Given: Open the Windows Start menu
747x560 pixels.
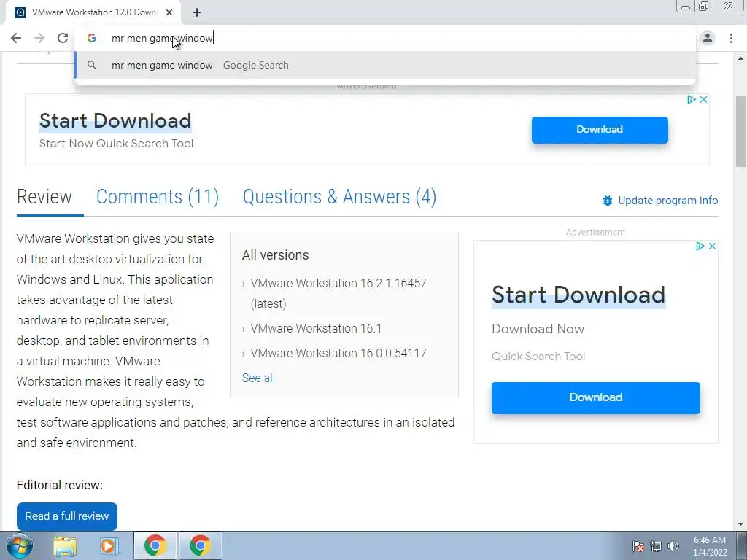Looking at the screenshot, I should [18, 546].
